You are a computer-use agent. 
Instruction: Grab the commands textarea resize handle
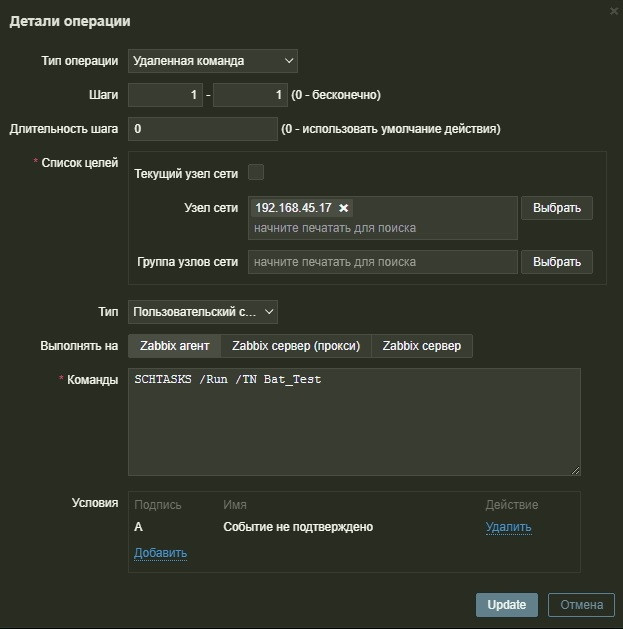tap(575, 470)
